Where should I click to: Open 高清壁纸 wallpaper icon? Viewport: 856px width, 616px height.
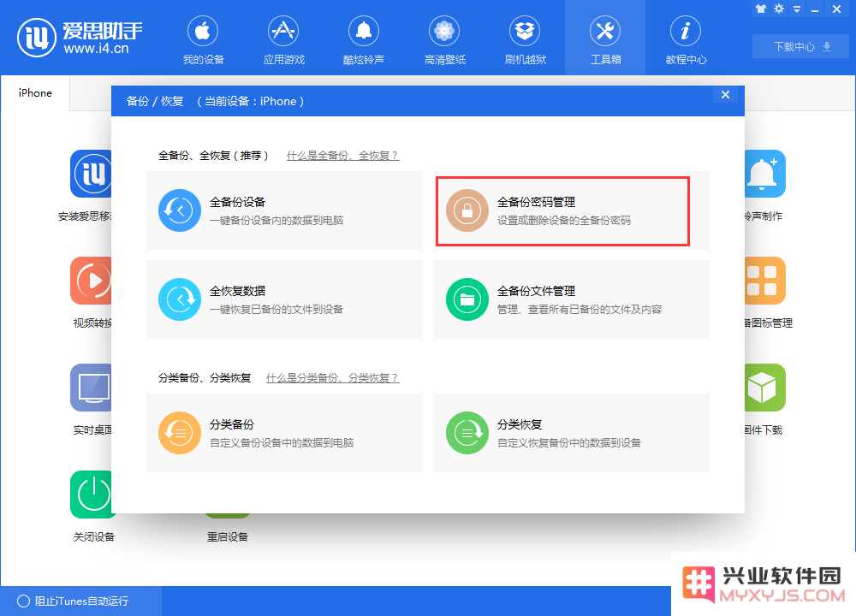pyautogui.click(x=444, y=32)
